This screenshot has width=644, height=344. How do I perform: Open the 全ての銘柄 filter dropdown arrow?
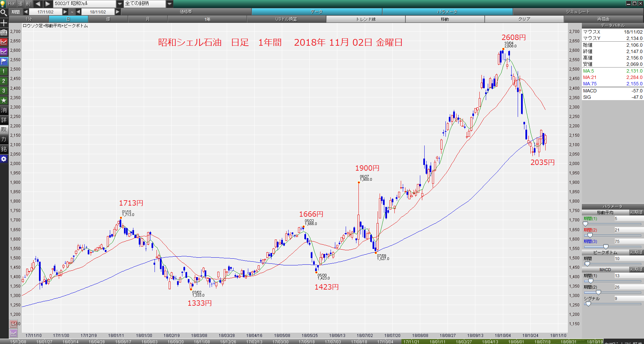pyautogui.click(x=170, y=4)
